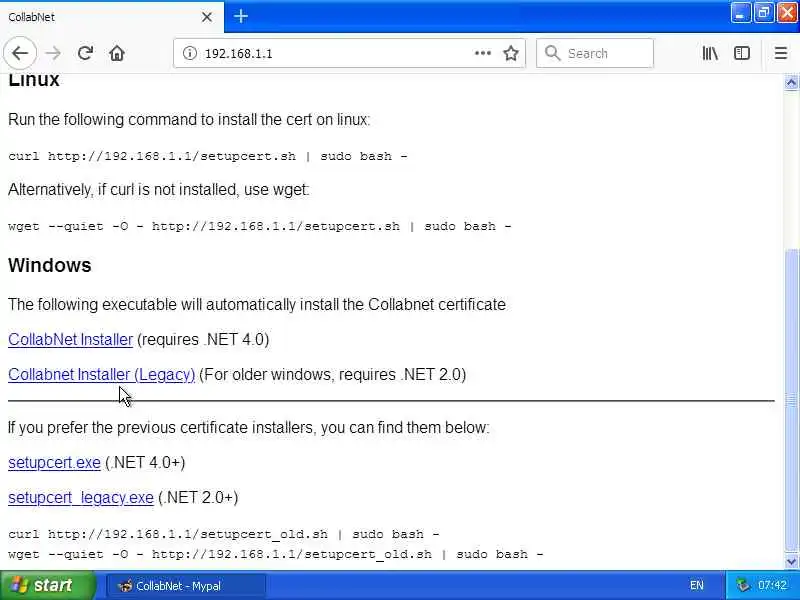800x600 pixels.
Task: Click the taskbar clock showing 07:42
Action: [772, 585]
